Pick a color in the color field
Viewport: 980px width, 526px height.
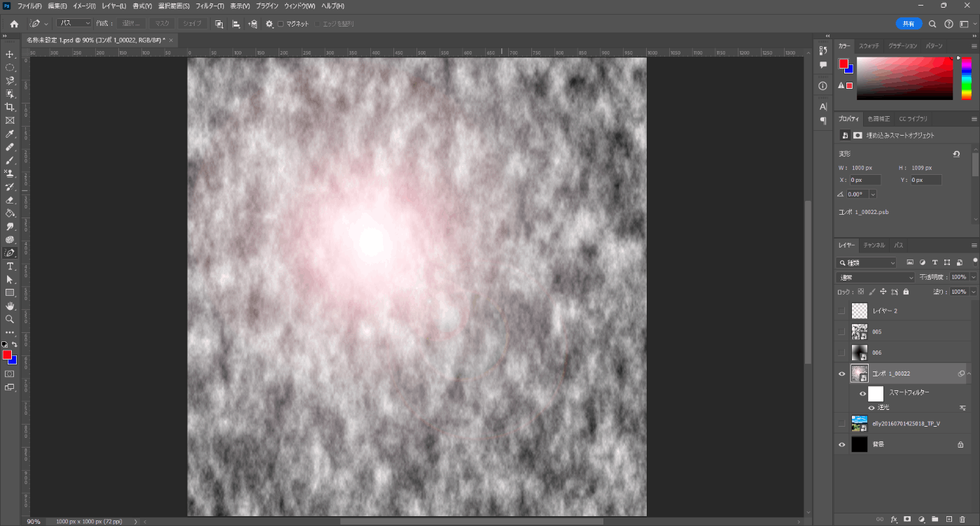(904, 78)
